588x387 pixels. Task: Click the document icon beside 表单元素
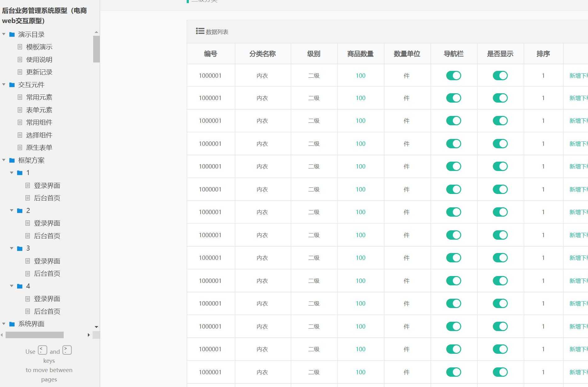coord(20,110)
